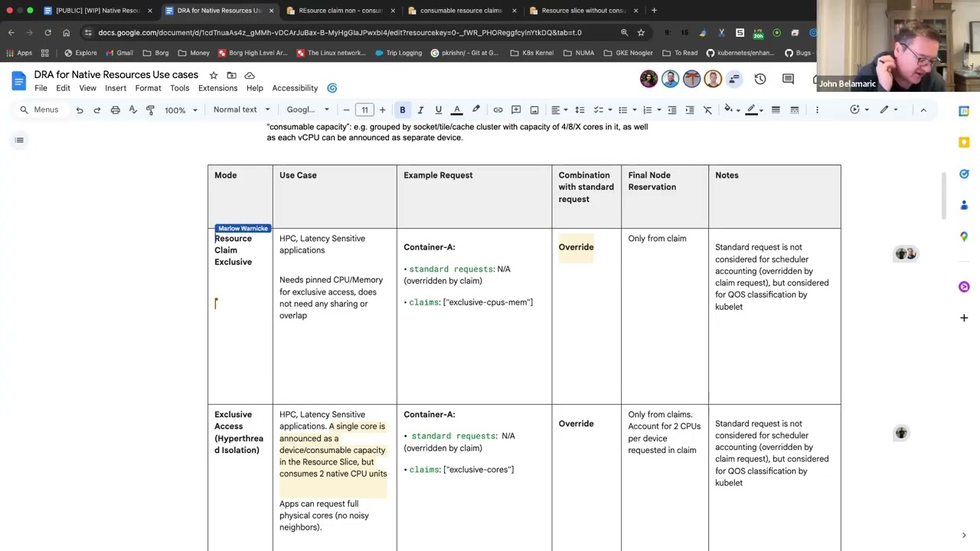
Task: Open text color picker
Action: click(457, 110)
